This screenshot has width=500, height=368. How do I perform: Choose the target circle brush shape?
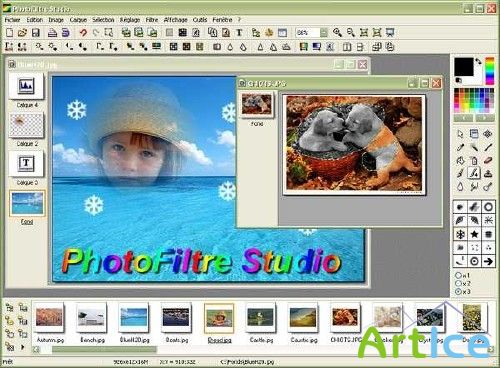[474, 262]
